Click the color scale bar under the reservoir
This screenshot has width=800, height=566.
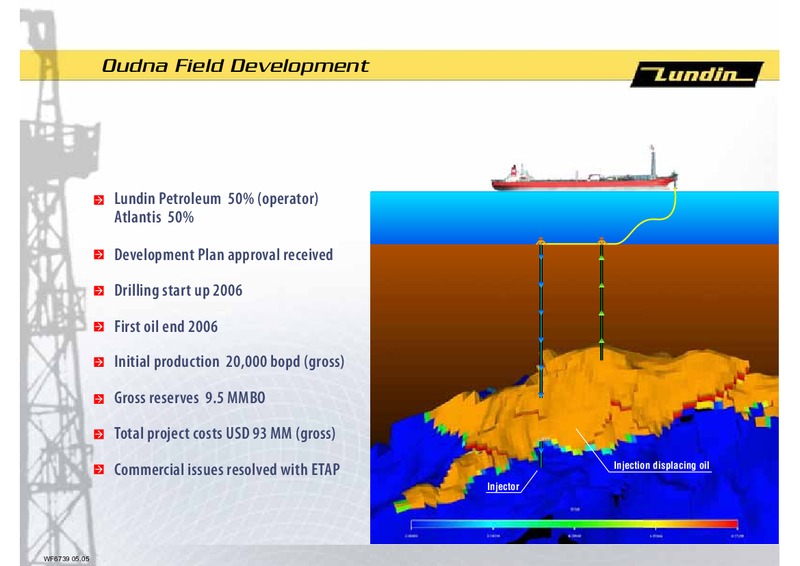tap(574, 524)
